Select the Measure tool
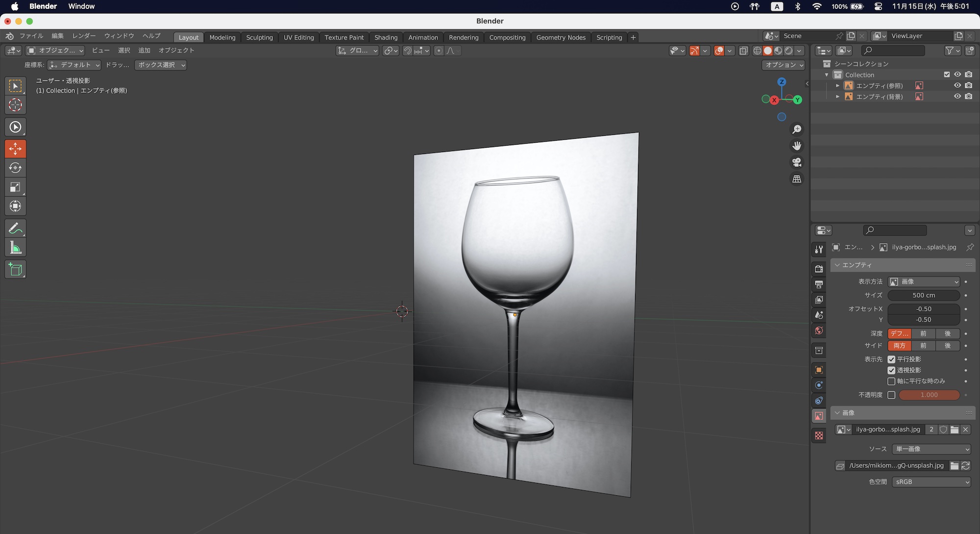980x534 pixels. coord(15,248)
